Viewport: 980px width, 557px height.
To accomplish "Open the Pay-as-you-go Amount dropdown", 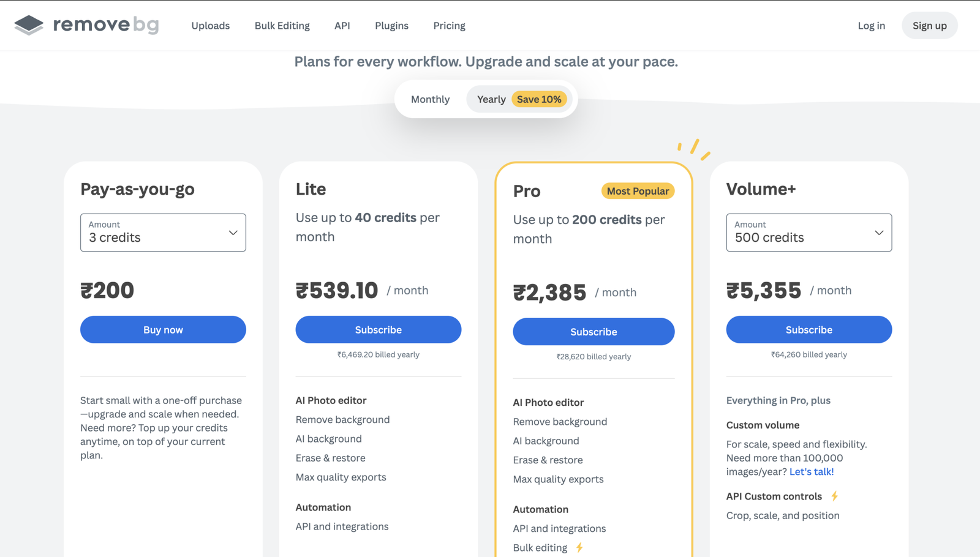I will point(163,233).
